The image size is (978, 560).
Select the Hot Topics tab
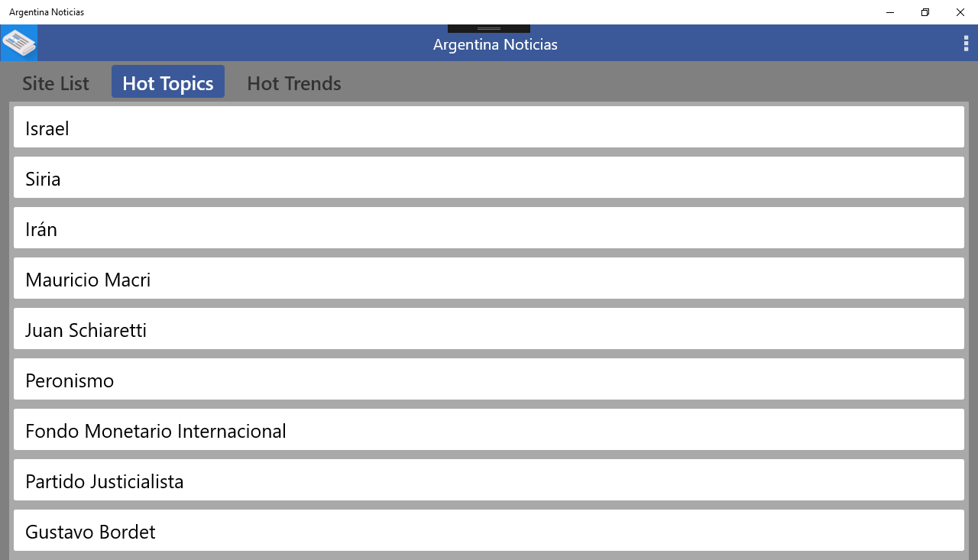(x=168, y=83)
